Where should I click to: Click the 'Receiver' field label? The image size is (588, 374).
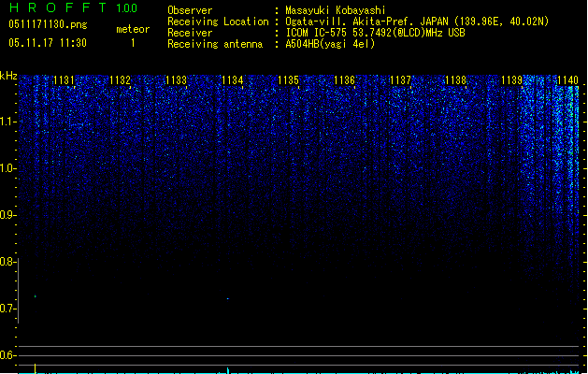[190, 33]
